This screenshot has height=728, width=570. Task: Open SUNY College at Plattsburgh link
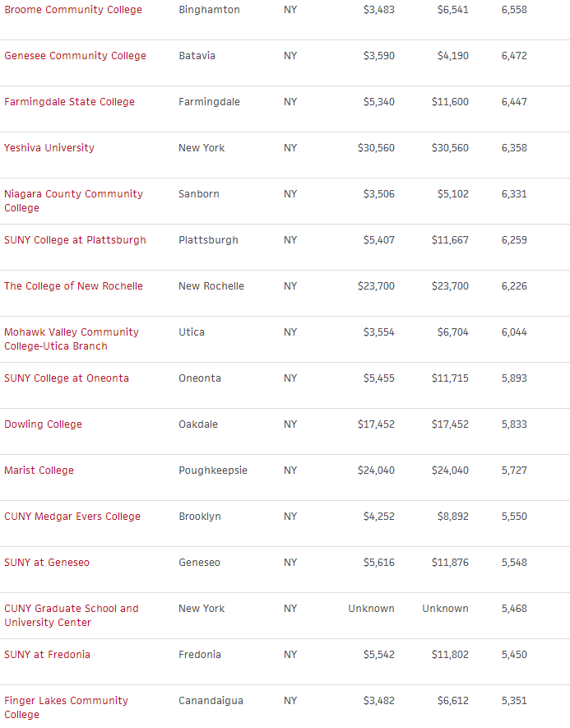pos(75,240)
